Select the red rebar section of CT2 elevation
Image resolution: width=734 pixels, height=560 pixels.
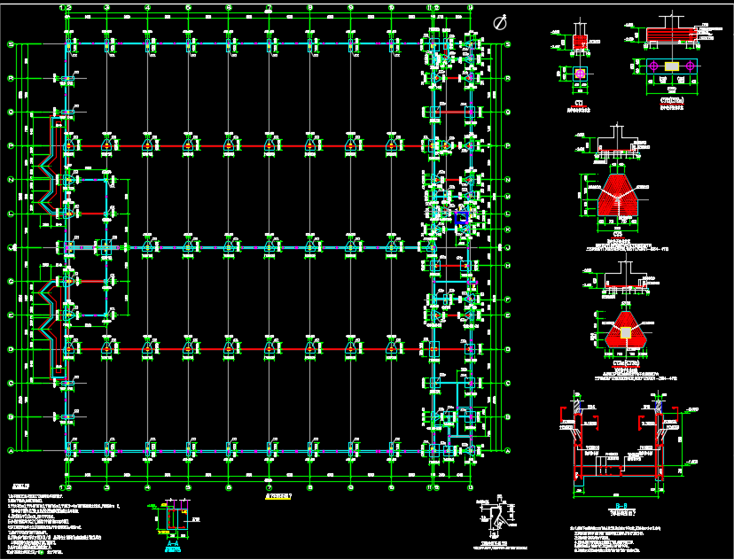click(x=670, y=35)
